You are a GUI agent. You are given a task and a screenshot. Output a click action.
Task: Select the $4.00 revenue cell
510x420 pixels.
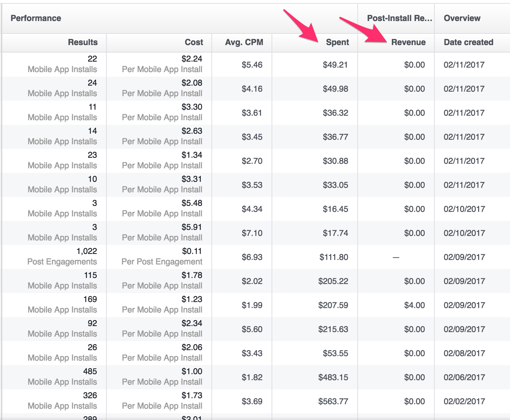414,305
